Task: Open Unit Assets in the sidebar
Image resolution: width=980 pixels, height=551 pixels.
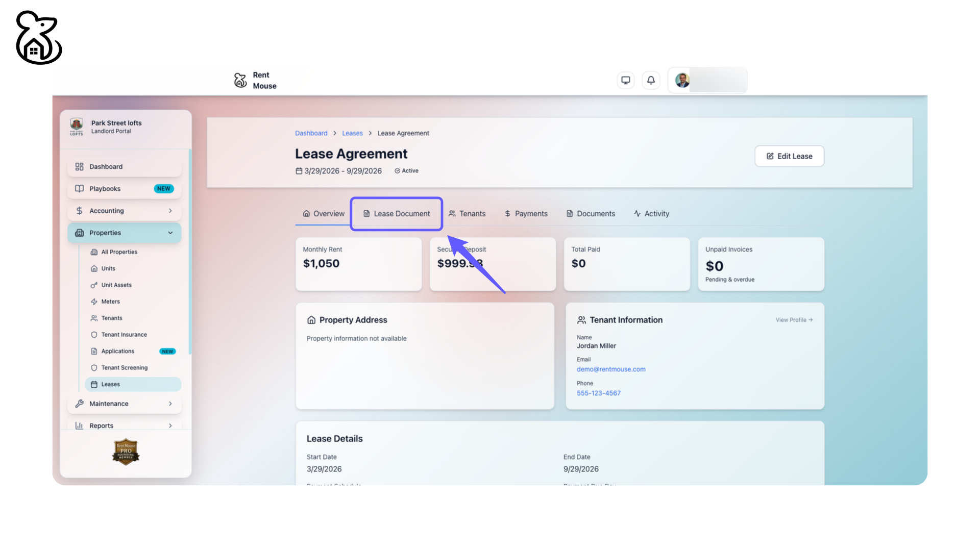Action: (x=116, y=285)
